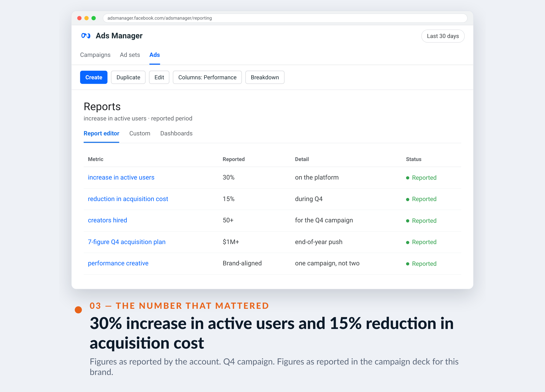Open the Last 30 days date range
This screenshot has height=392, width=545.
click(x=443, y=36)
